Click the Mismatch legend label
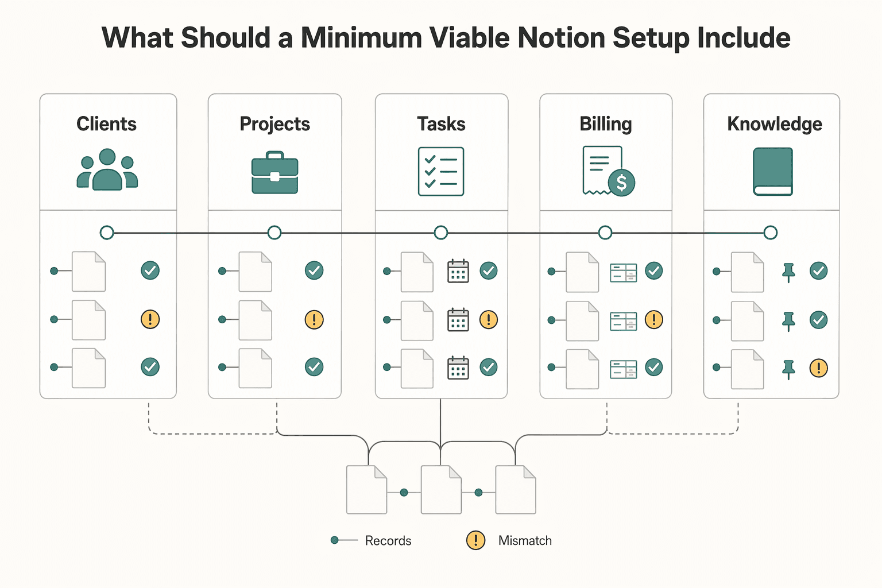The height and width of the screenshot is (588, 882). tap(525, 541)
